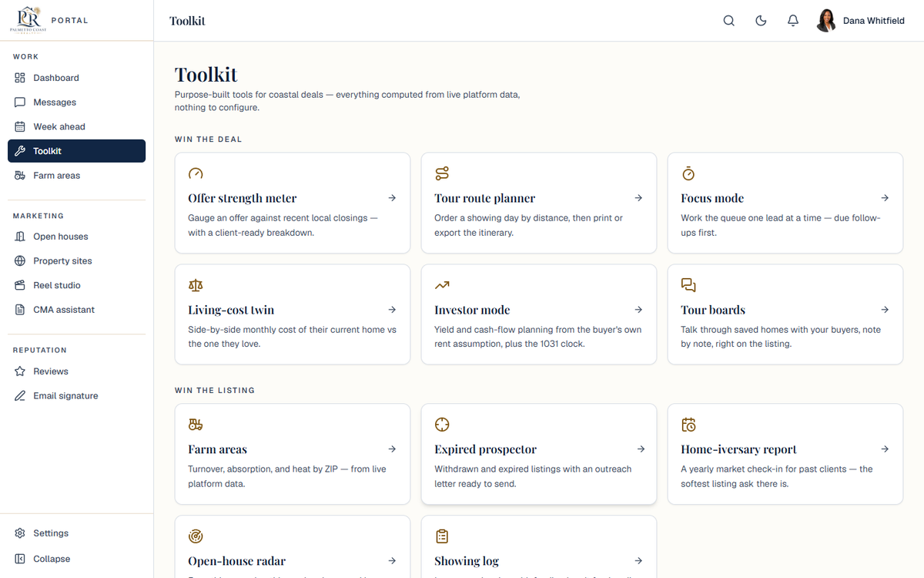Open Living-cost twin tool
This screenshot has height=578, width=924.
coord(293,314)
